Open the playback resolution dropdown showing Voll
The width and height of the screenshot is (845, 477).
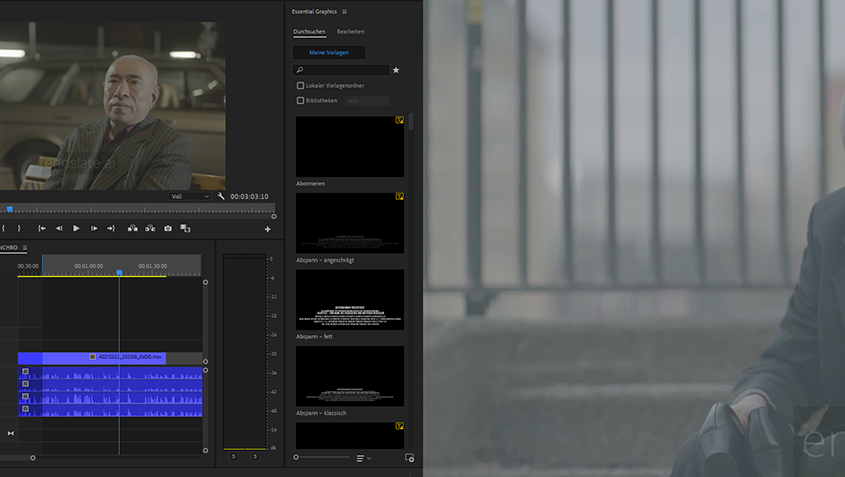click(190, 197)
